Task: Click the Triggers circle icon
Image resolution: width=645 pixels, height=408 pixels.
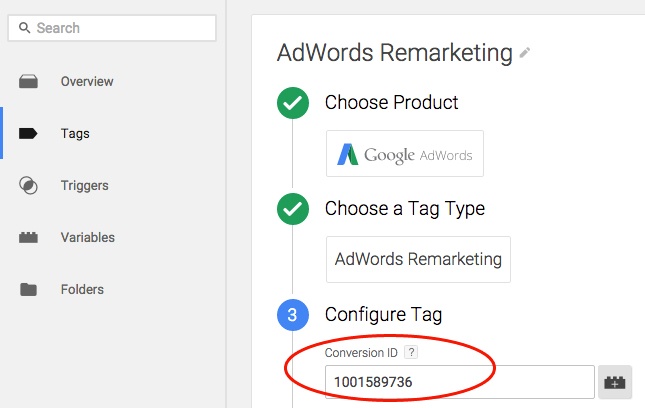Action: pyautogui.click(x=29, y=186)
